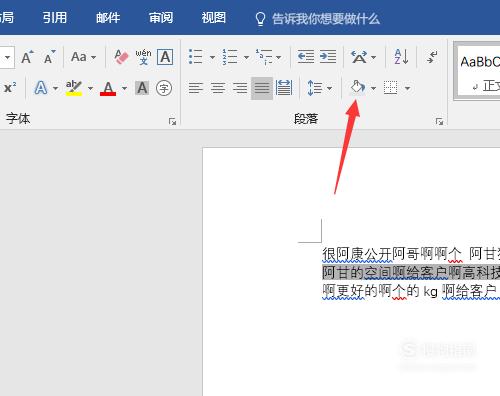Toggle Show/Hide paragraph marks

[x=432, y=57]
